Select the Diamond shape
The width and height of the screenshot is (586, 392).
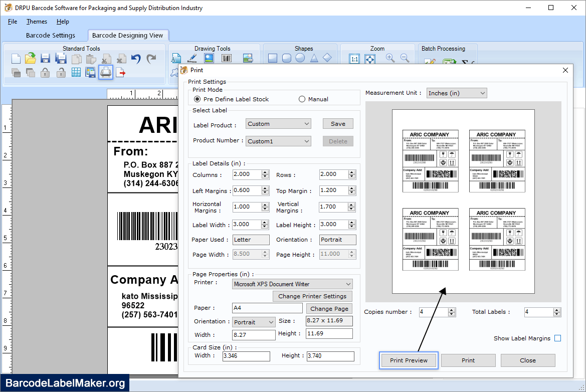pyautogui.click(x=327, y=58)
